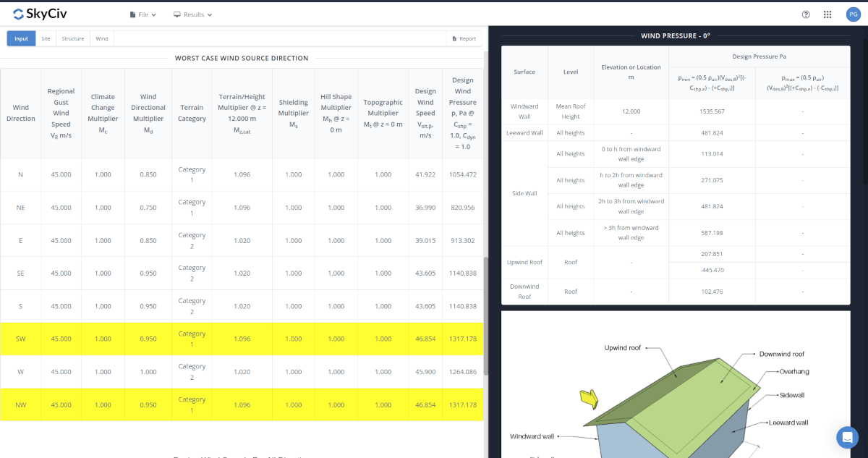Click the PG user avatar
The height and width of the screenshot is (458, 868).
[x=854, y=14]
